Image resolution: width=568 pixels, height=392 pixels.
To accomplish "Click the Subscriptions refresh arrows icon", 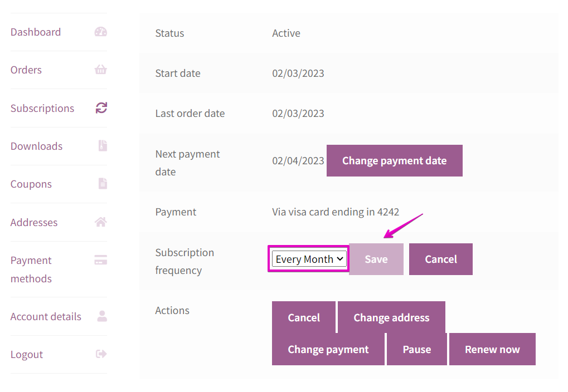I will tap(101, 108).
